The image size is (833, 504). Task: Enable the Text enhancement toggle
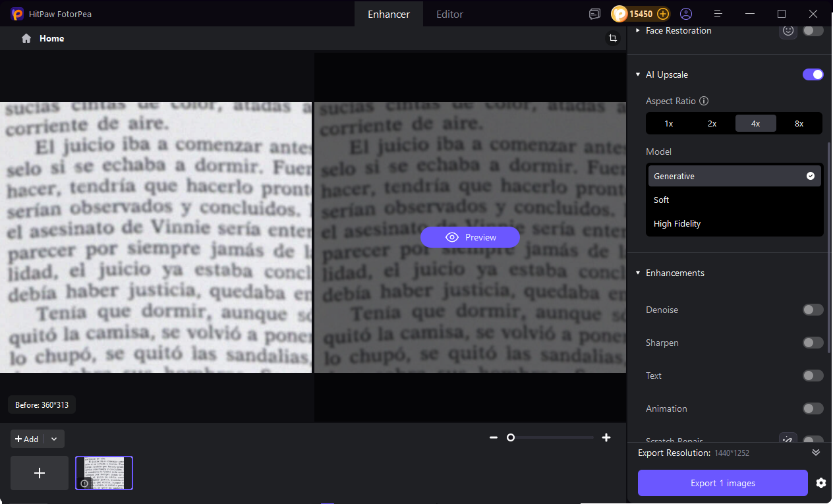click(x=813, y=376)
